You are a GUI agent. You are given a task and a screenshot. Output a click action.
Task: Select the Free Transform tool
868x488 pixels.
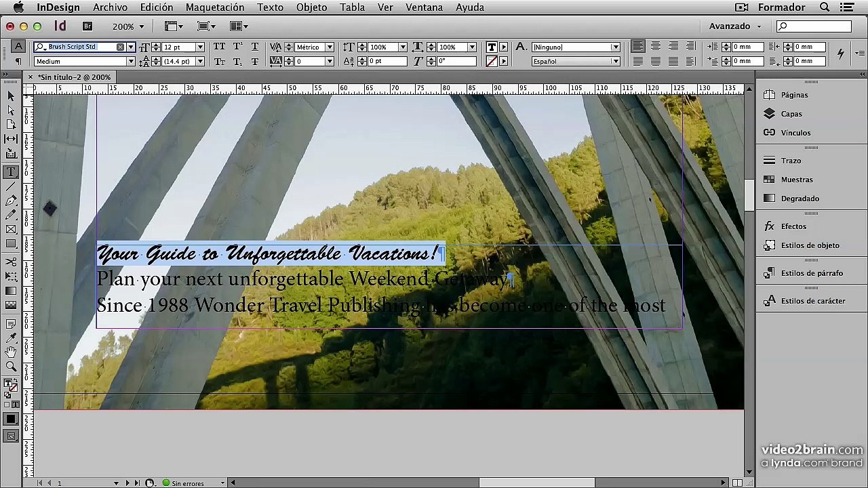(11, 276)
